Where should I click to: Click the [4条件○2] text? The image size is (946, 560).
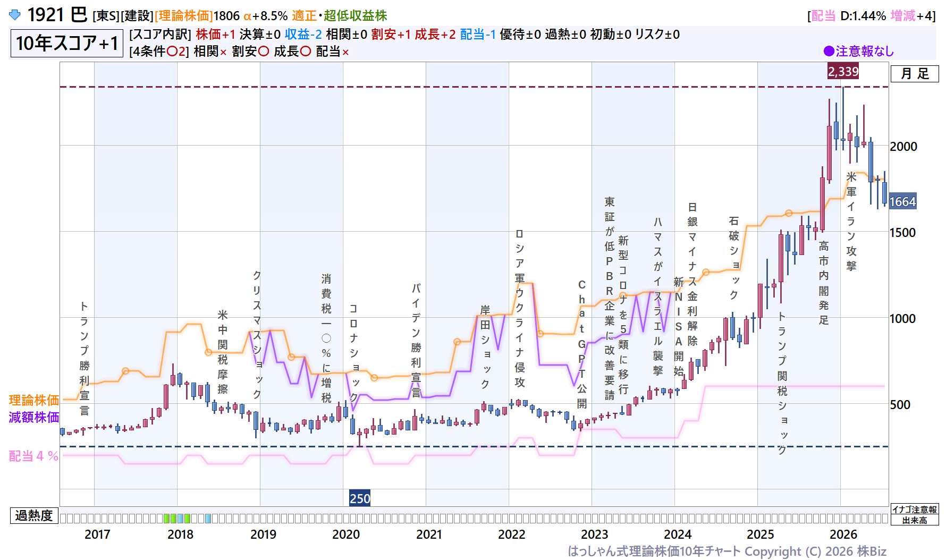pyautogui.click(x=159, y=52)
